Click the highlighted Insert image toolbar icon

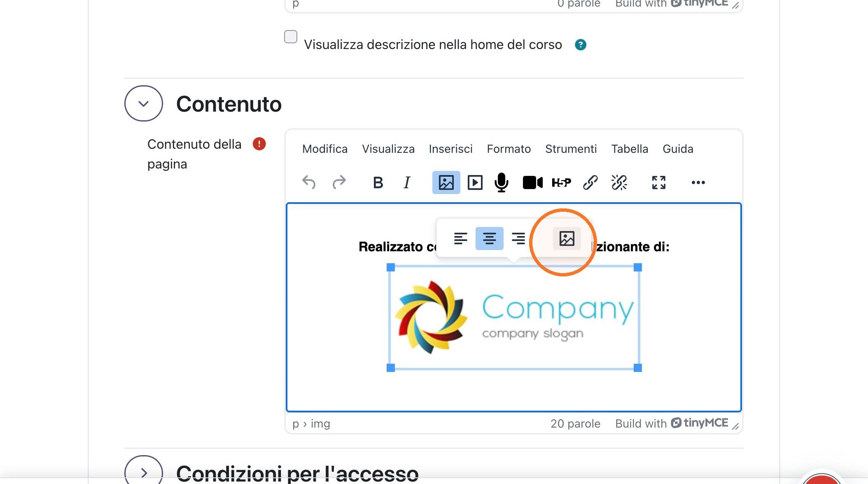pos(446,182)
